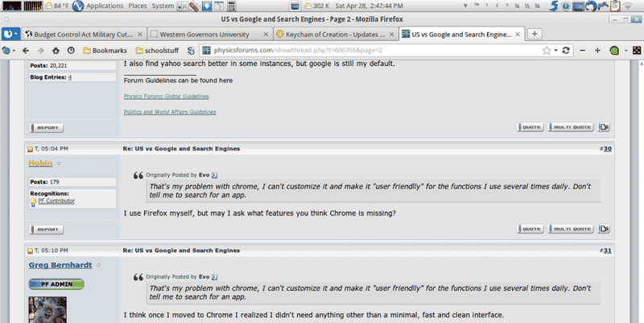Viewport: 644px width, 323px height.
Task: Open Blog Entries count 4 link
Action: click(x=70, y=77)
